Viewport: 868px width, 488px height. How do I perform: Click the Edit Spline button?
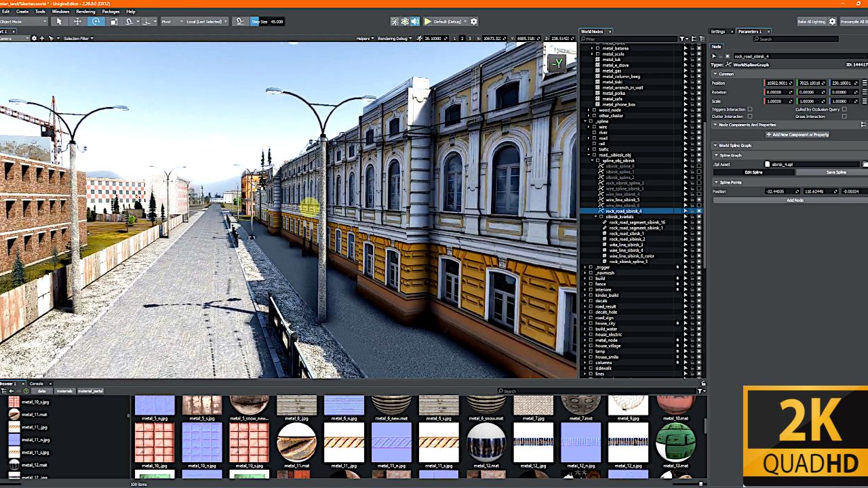pyautogui.click(x=753, y=172)
